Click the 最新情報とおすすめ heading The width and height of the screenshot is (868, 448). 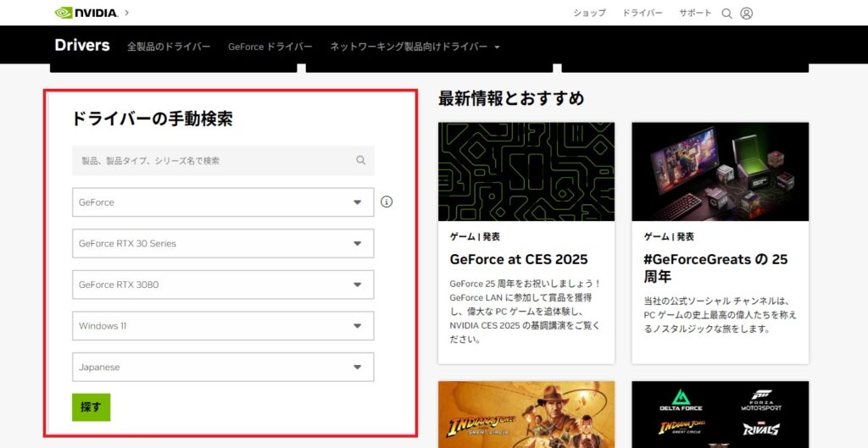coord(511,98)
